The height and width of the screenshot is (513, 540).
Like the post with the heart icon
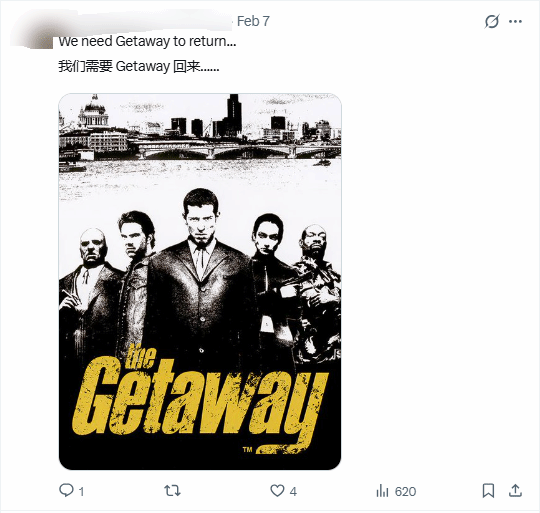(277, 491)
